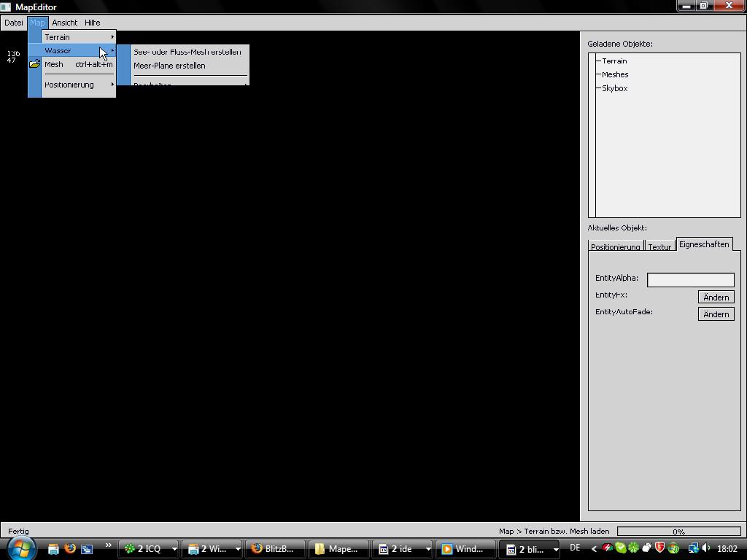This screenshot has height=560, width=747.
Task: Click the volume speaker icon in system tray
Action: 705,548
